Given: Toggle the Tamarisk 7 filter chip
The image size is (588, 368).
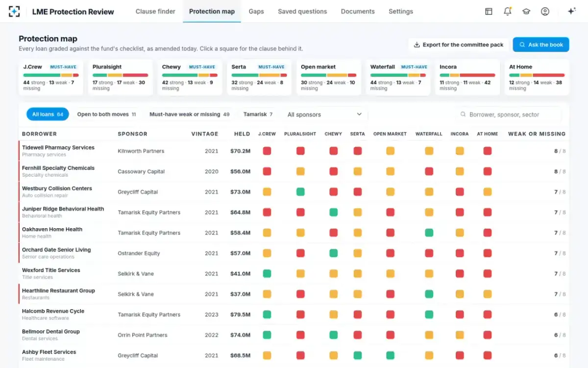Looking at the screenshot, I should click(258, 114).
